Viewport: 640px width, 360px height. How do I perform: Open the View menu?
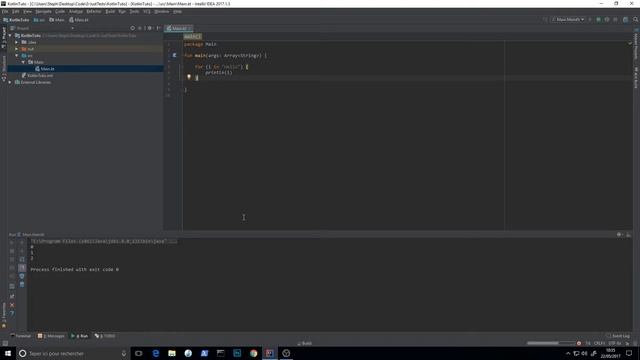pos(27,11)
